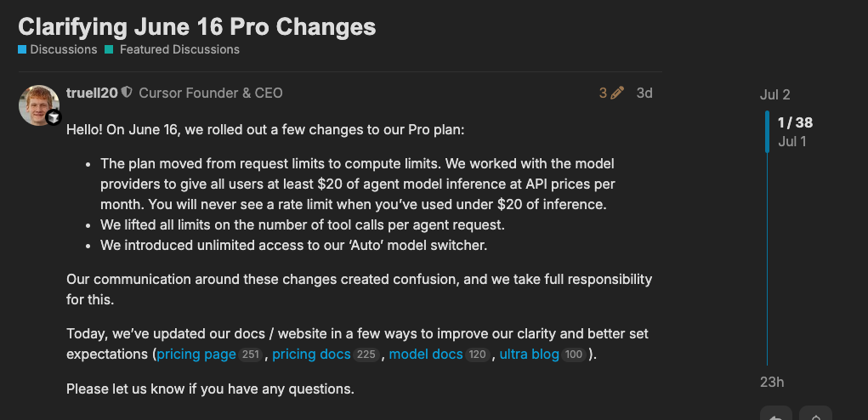Open the notification bell button in timeline

click(x=816, y=414)
